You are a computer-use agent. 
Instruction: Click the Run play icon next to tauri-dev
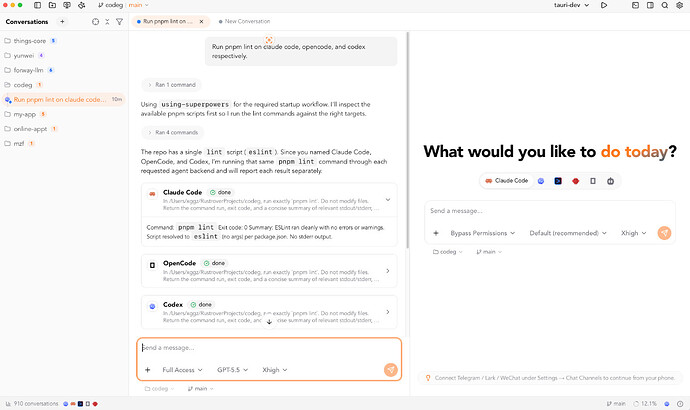point(604,5)
